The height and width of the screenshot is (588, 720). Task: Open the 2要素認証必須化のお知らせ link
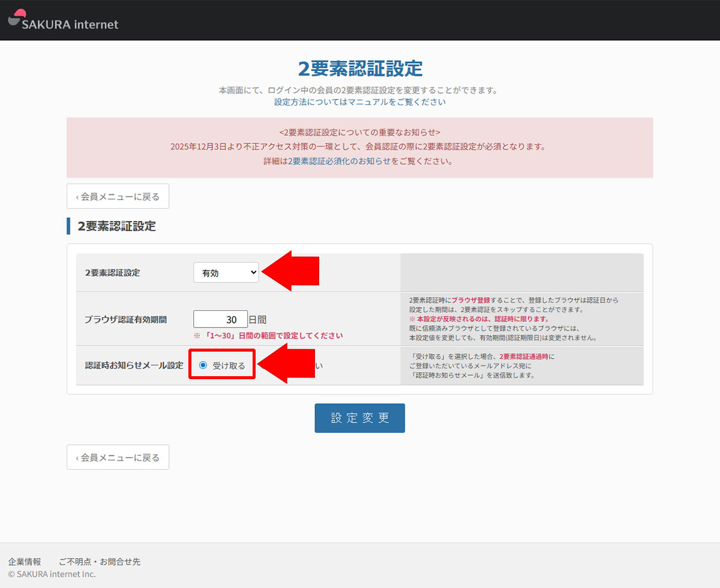[x=339, y=161]
